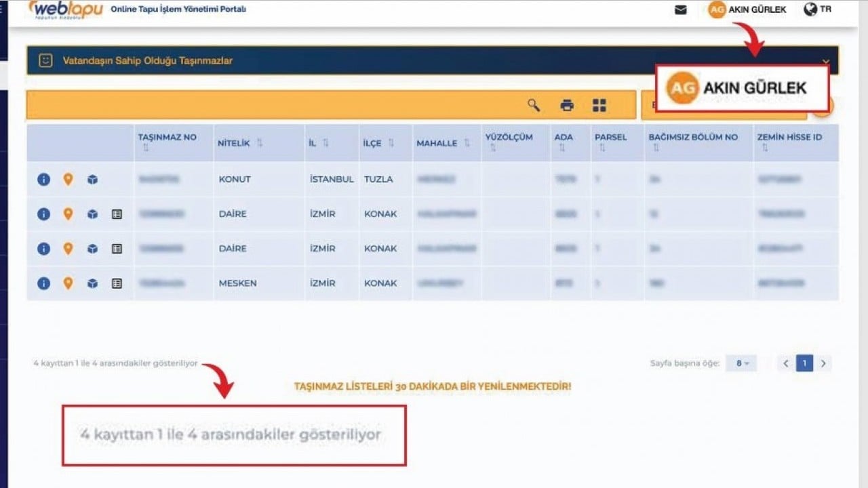
Task: Open 3D view for the MESKEN in KONAK
Action: coord(93,283)
